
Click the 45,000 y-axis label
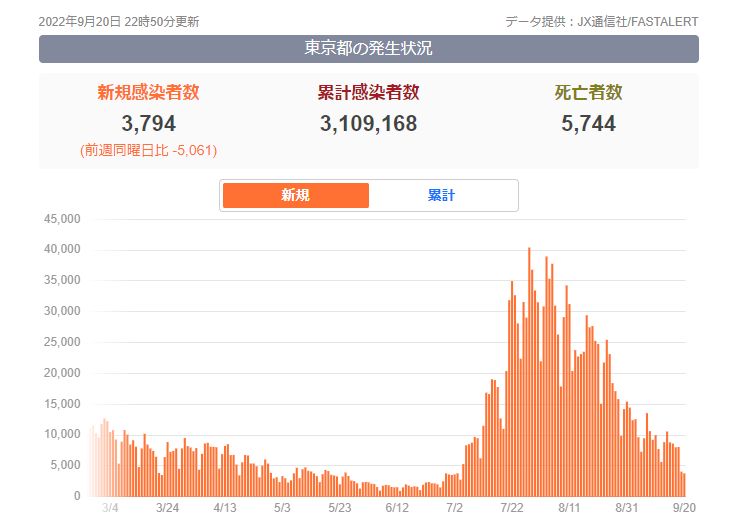(x=62, y=219)
